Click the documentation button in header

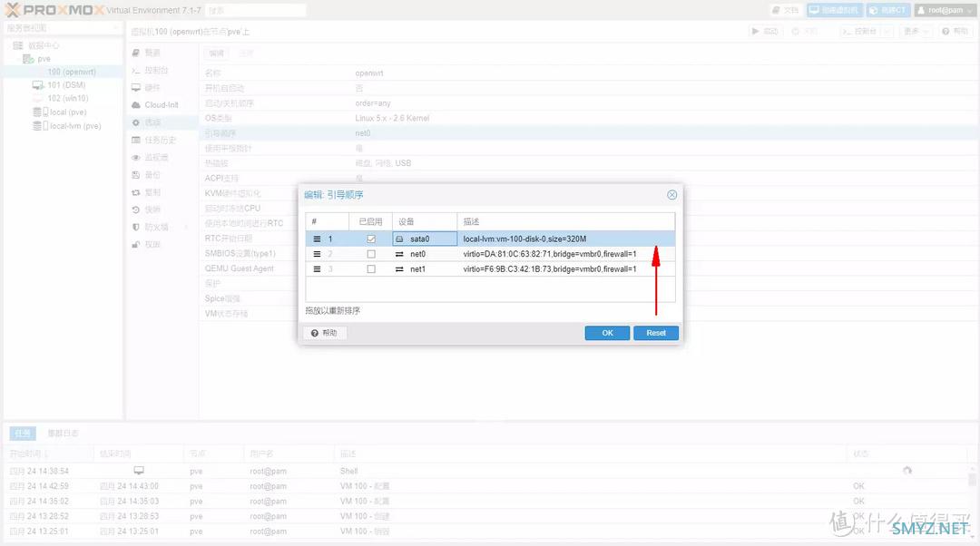coord(786,10)
